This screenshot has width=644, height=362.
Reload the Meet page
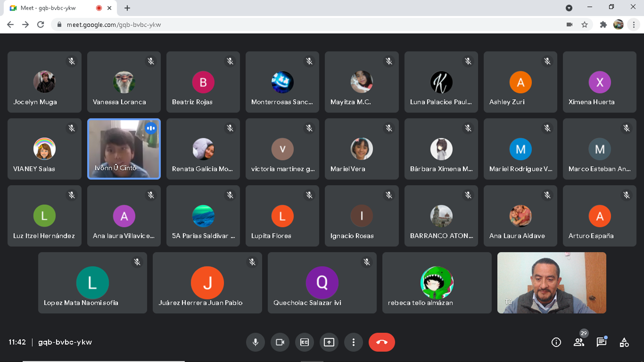pos(41,25)
